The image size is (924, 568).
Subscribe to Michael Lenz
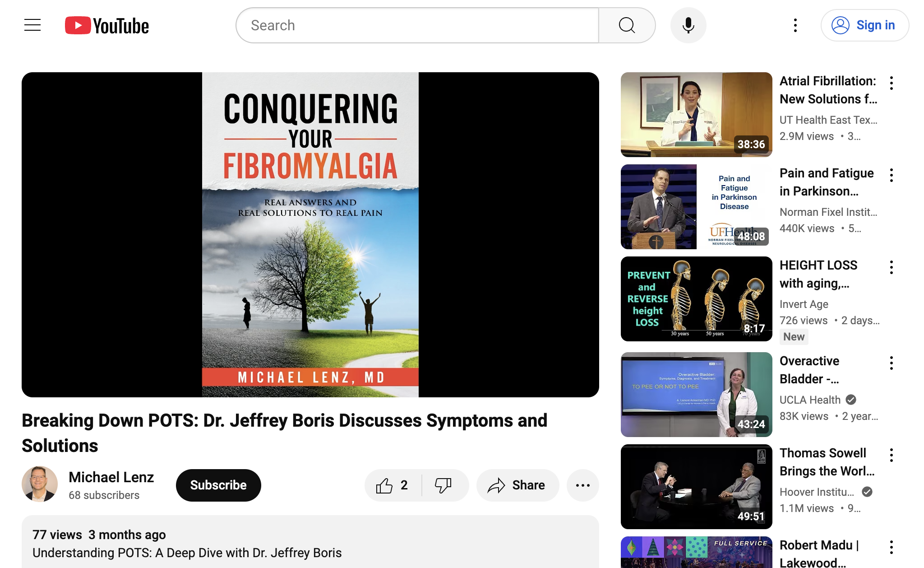pos(218,485)
